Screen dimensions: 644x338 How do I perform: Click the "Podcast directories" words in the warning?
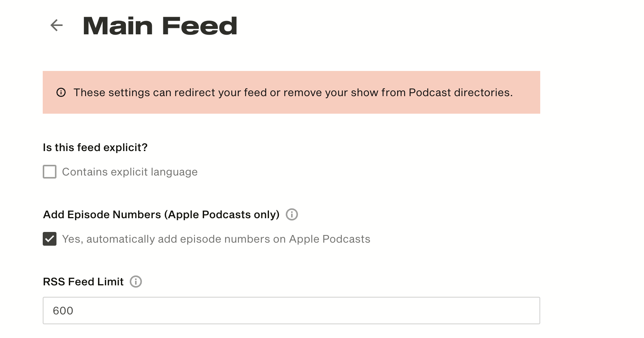click(x=460, y=93)
